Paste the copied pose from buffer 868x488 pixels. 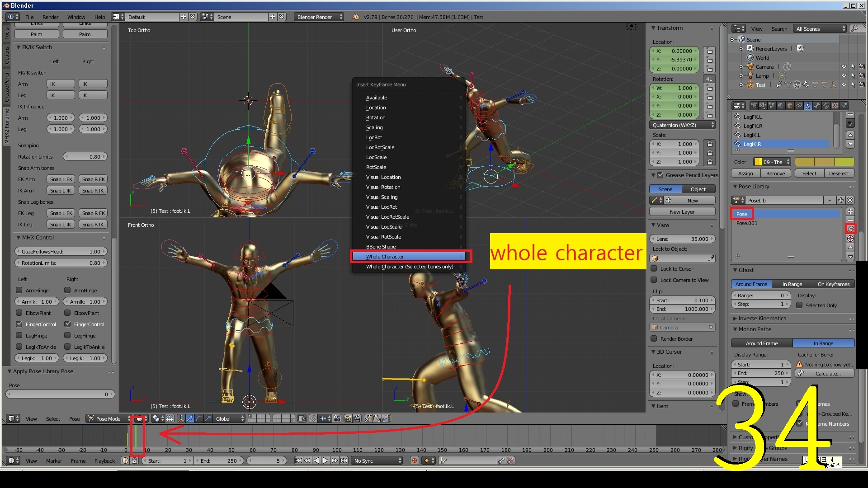377,419
